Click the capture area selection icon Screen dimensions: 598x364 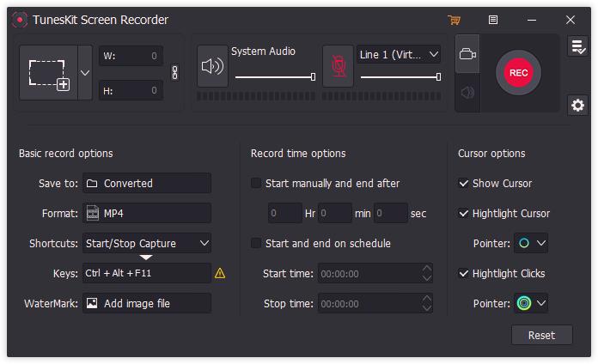pyautogui.click(x=49, y=73)
